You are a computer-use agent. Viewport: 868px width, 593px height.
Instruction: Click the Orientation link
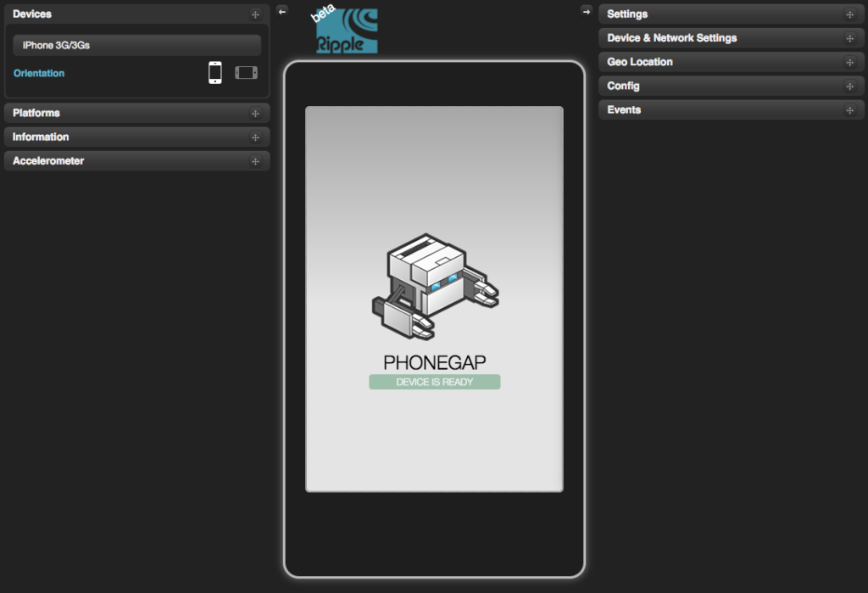(38, 73)
